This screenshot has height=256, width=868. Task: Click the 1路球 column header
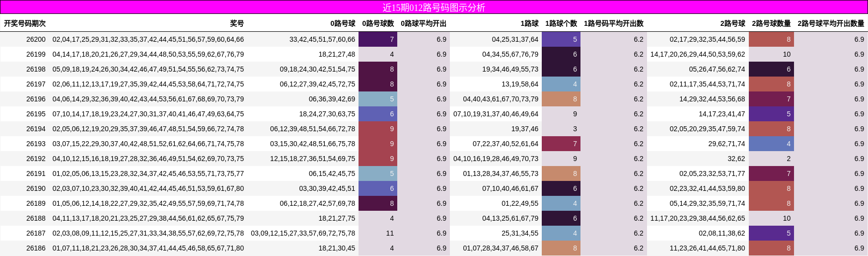529,23
